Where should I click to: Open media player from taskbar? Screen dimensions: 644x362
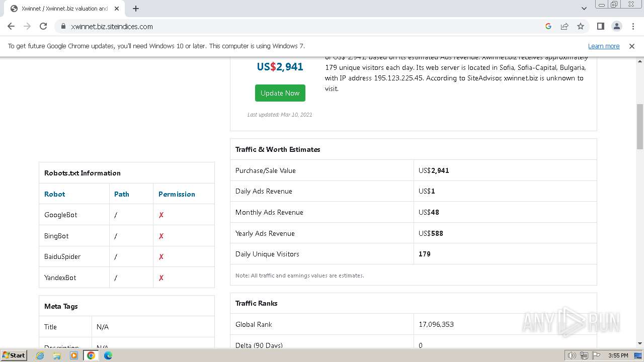[74, 355]
